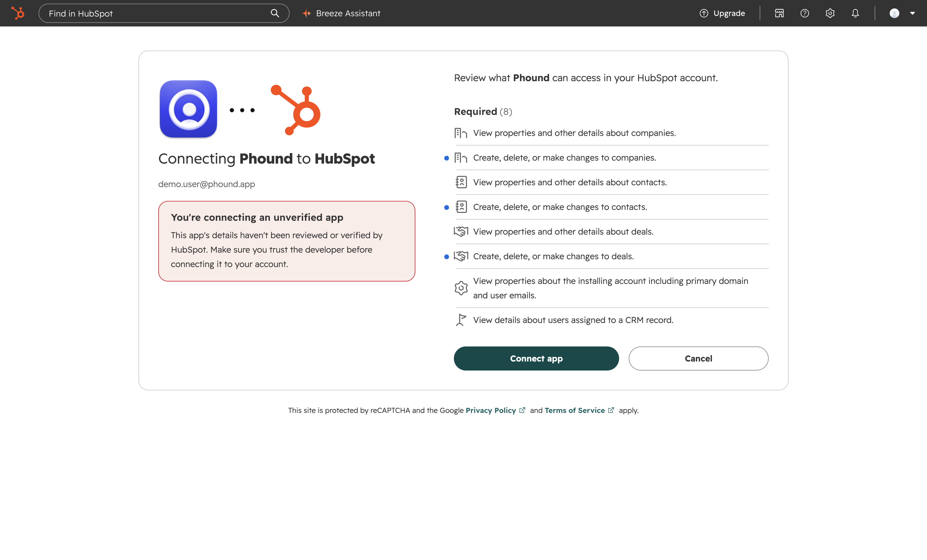Click the unverified app warning heading
The image size is (927, 560).
(x=257, y=217)
